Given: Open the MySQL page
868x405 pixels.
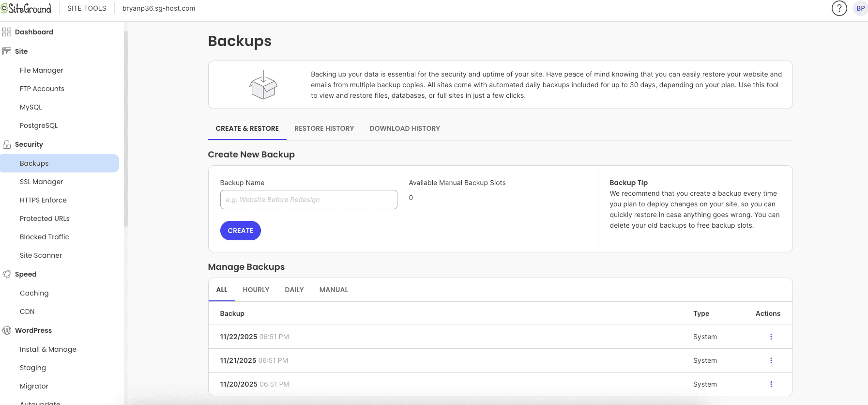Looking at the screenshot, I should [31, 107].
